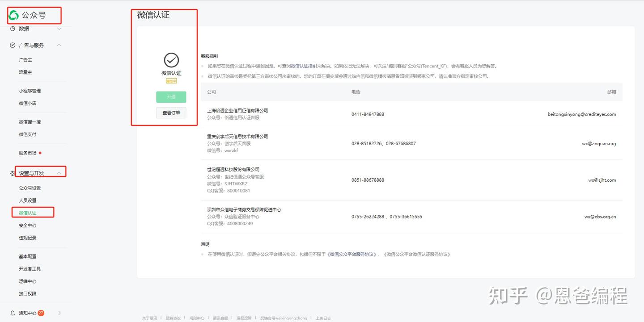Click the 邮箱 column header
Viewport: 644px width, 322px height.
click(611, 92)
